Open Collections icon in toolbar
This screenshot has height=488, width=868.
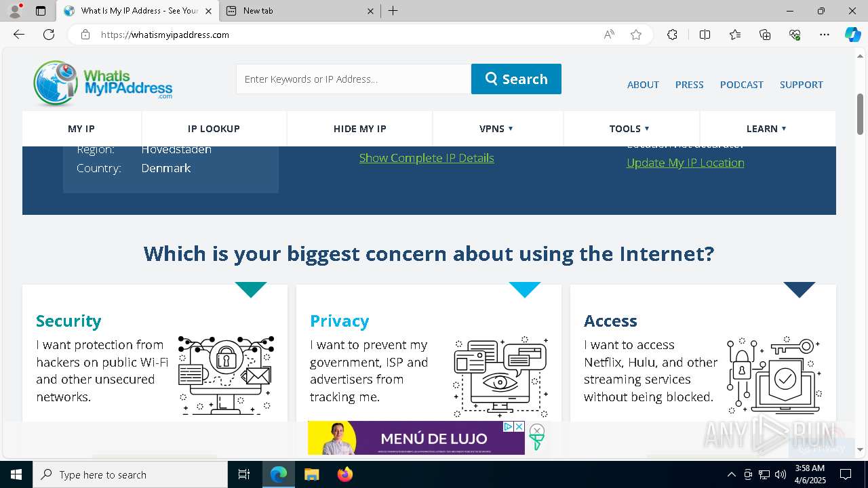coord(765,35)
